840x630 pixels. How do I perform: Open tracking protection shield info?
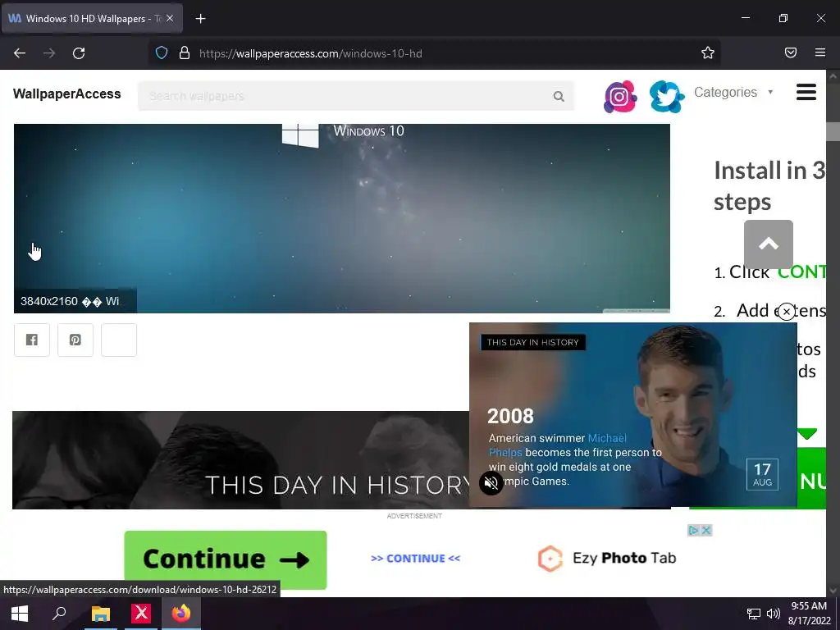click(x=162, y=53)
